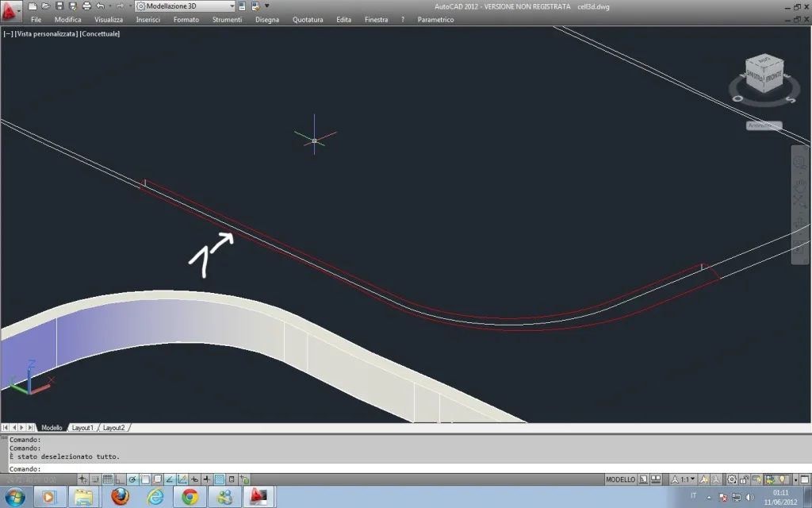
Task: Click the S compass letter on ViewCube ring
Action: [791, 99]
